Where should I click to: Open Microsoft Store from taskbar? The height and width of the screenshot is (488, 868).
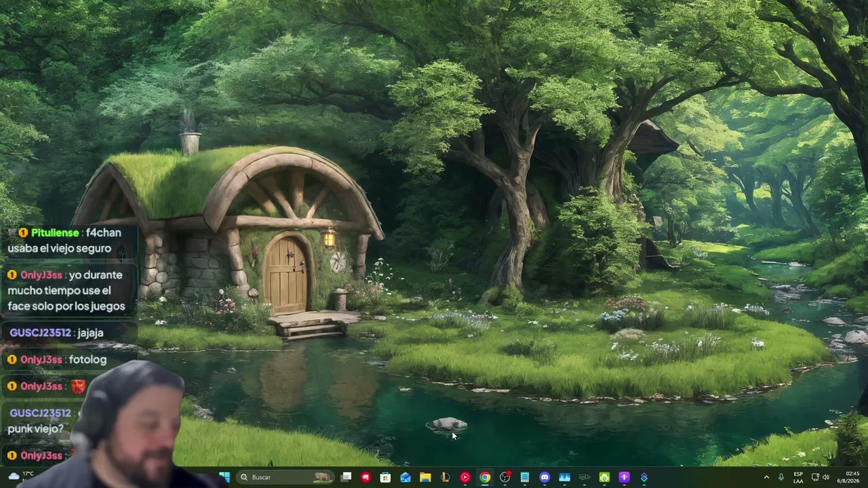click(385, 477)
